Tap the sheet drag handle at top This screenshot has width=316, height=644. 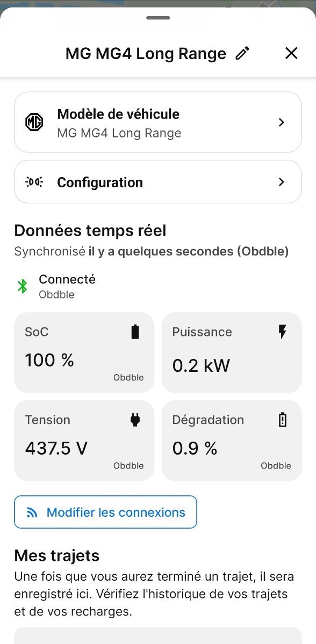158,18
